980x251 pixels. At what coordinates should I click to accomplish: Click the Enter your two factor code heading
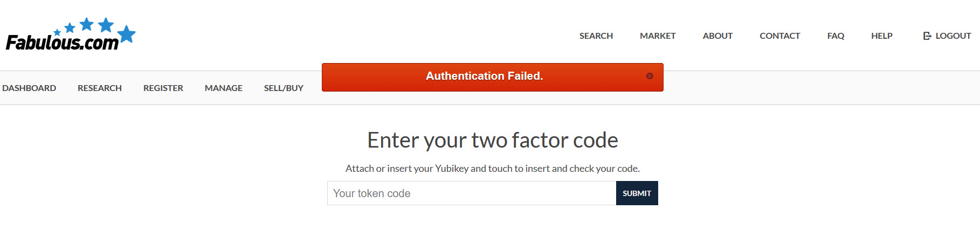(493, 140)
